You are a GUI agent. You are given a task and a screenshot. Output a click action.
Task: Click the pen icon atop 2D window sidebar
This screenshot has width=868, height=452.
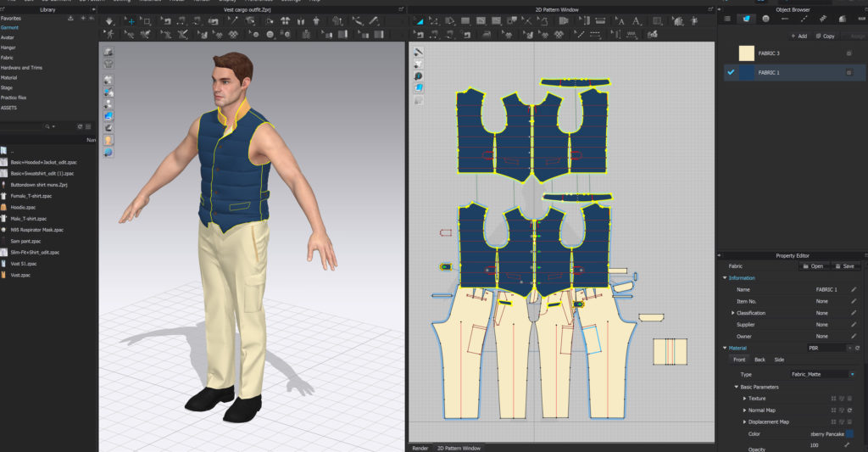(x=419, y=52)
